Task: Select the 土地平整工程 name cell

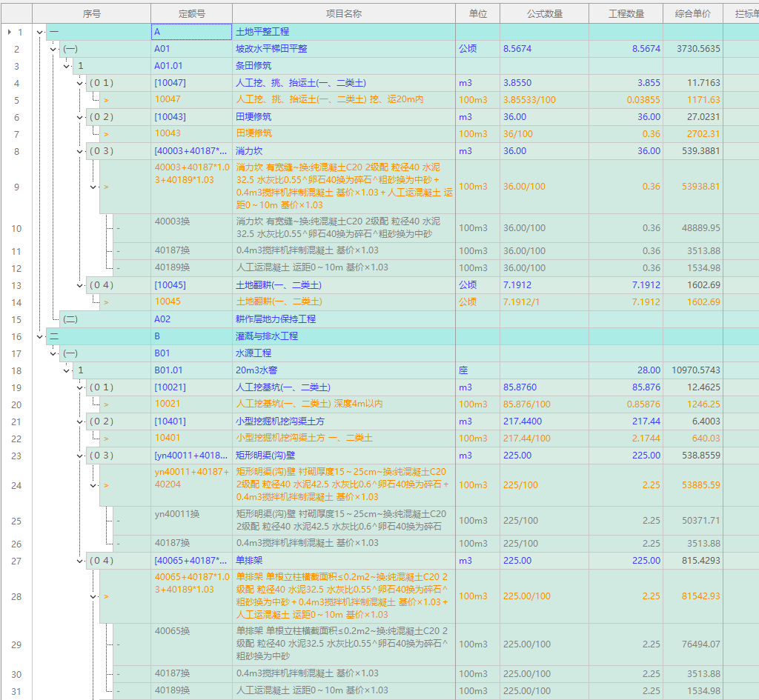Action: 344,32
